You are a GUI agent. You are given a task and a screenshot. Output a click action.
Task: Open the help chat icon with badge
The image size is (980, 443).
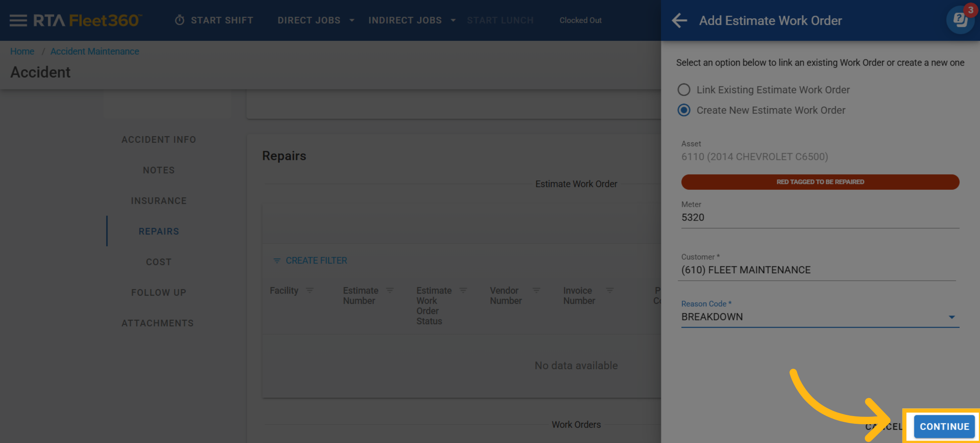pos(960,20)
